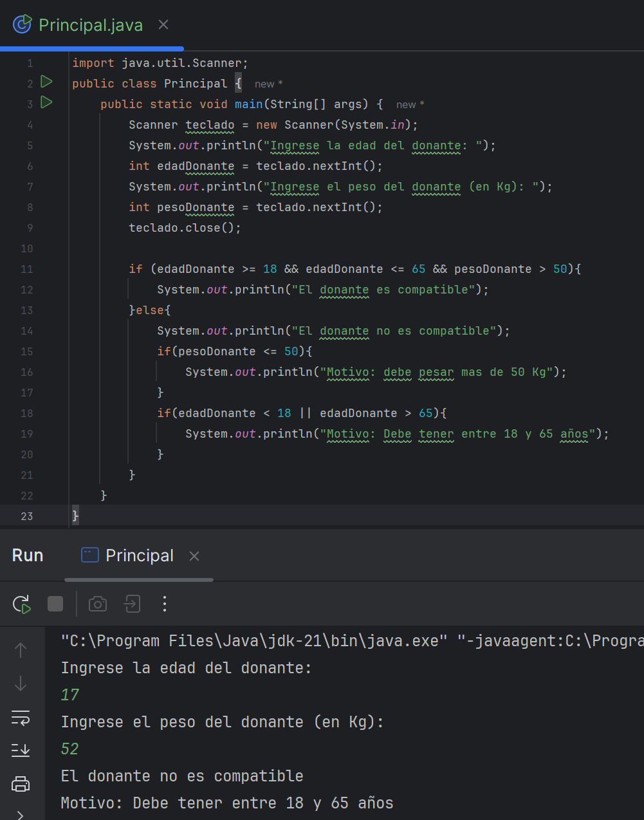The image size is (644, 820).
Task: Click 'Ingrese el peso del donante (en Kg):' console output
Action: pos(222,722)
